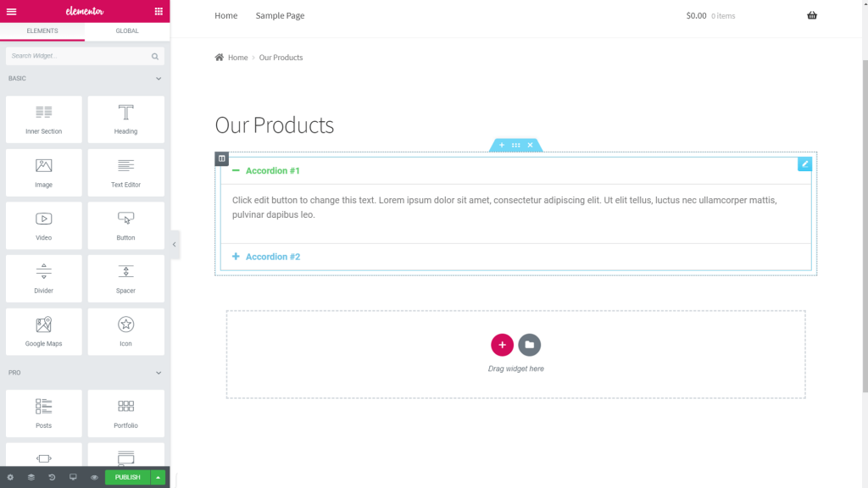Open the Elementor hamburger menu
The height and width of the screenshot is (488, 868).
point(11,11)
